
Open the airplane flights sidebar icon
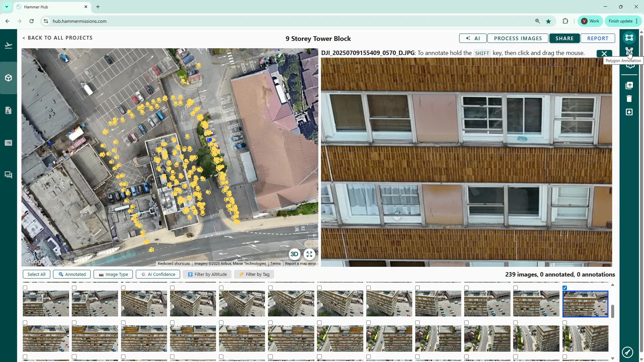point(8,45)
